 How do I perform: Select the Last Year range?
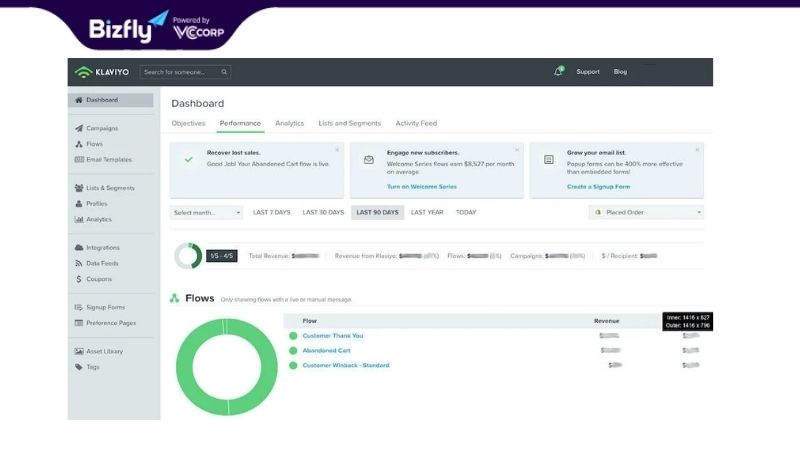tap(427, 212)
